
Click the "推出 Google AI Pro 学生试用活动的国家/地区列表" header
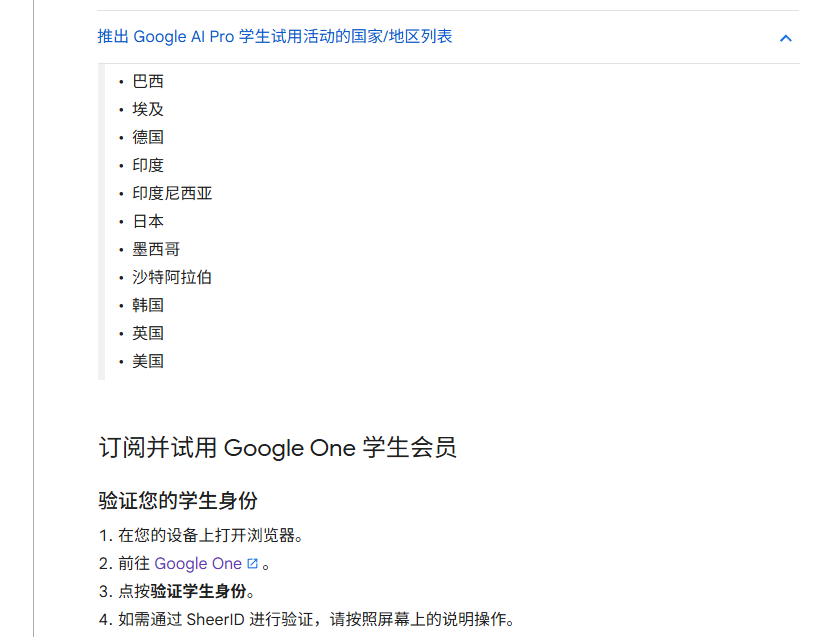click(x=275, y=37)
